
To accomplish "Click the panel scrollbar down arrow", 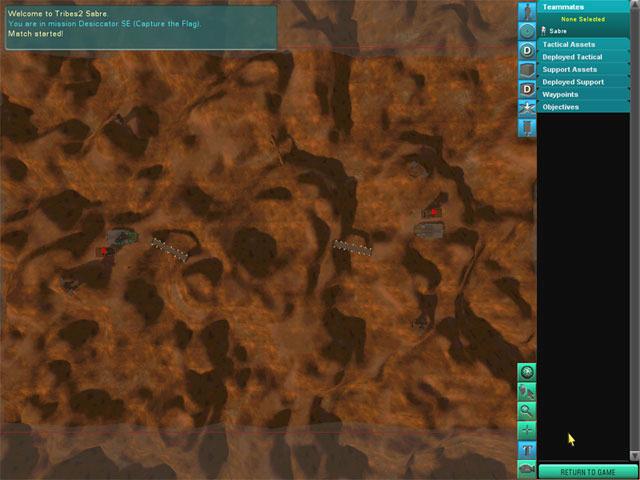I will [x=635, y=456].
